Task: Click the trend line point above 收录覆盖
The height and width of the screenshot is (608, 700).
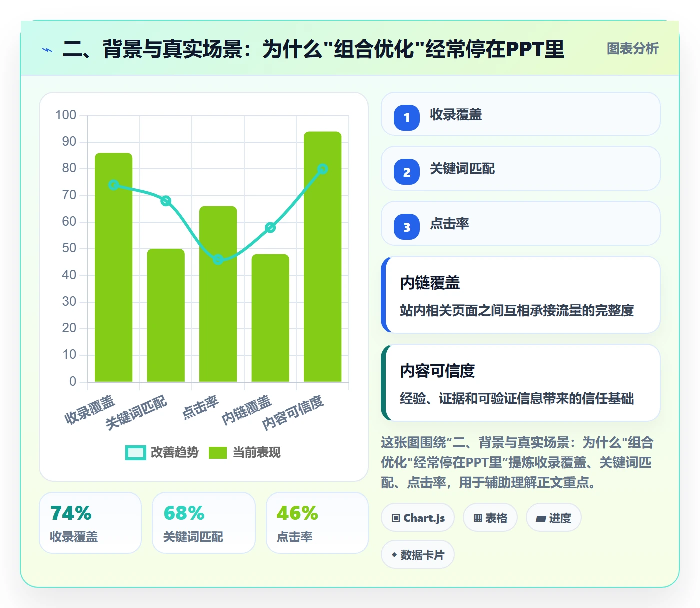Action: [114, 185]
